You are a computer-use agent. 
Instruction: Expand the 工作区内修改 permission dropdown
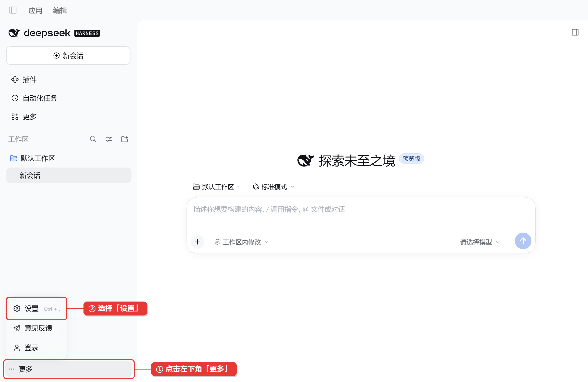(241, 242)
